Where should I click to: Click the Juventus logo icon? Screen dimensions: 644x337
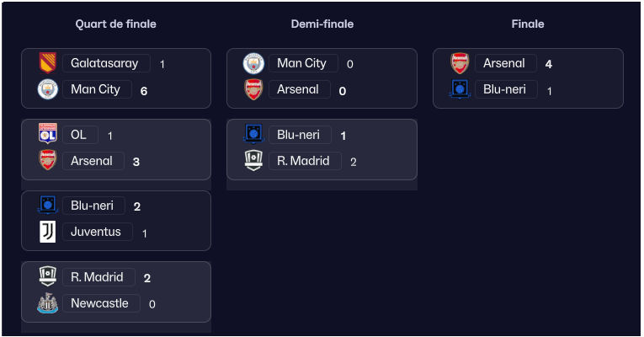pos(47,232)
